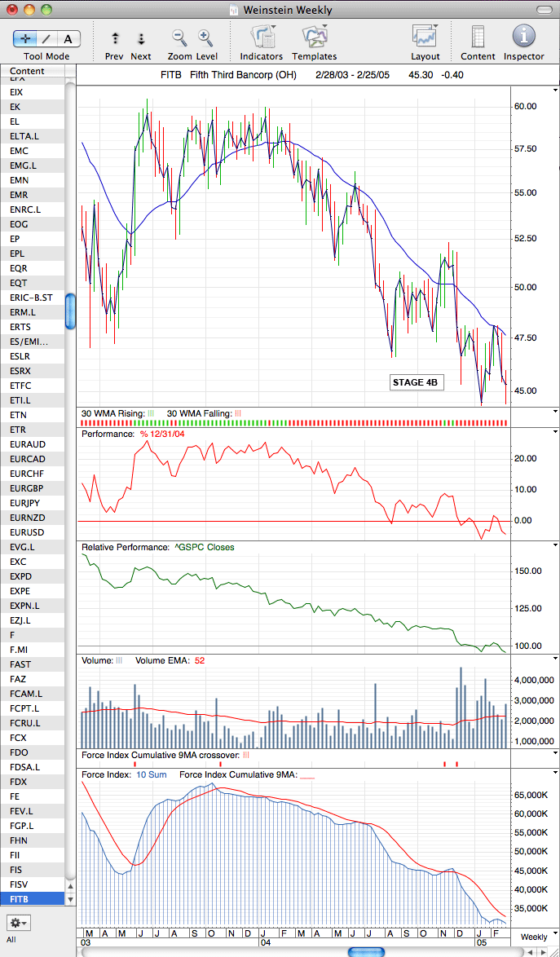
Task: Select symbol EURAUD in list
Action: tap(32, 444)
